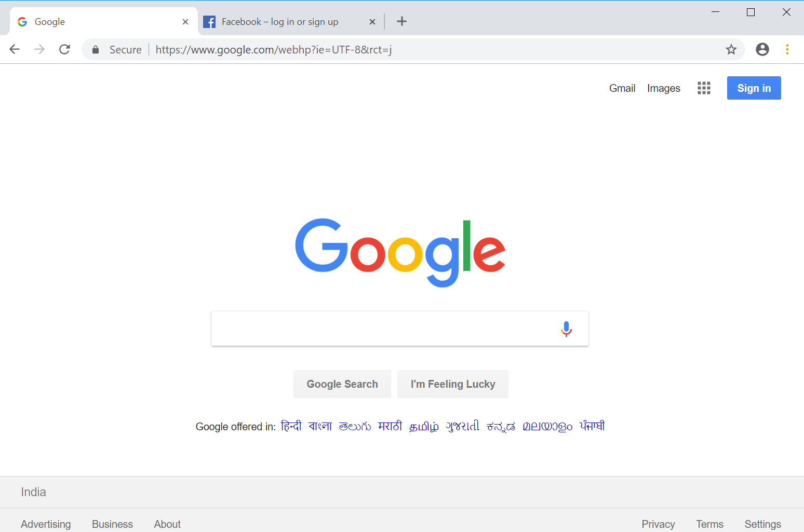Open the Images link
Image resolution: width=804 pixels, height=532 pixels.
(x=664, y=88)
